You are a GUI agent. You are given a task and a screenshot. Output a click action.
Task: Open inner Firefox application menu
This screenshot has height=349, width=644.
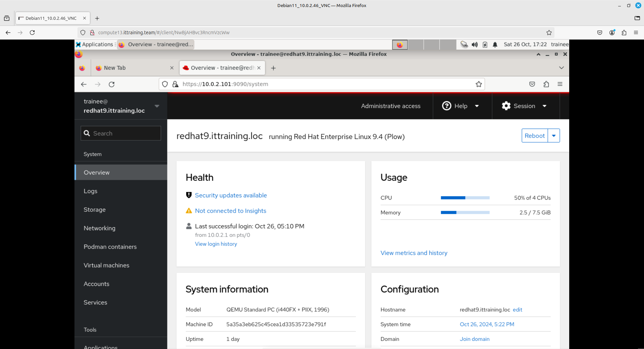(560, 84)
